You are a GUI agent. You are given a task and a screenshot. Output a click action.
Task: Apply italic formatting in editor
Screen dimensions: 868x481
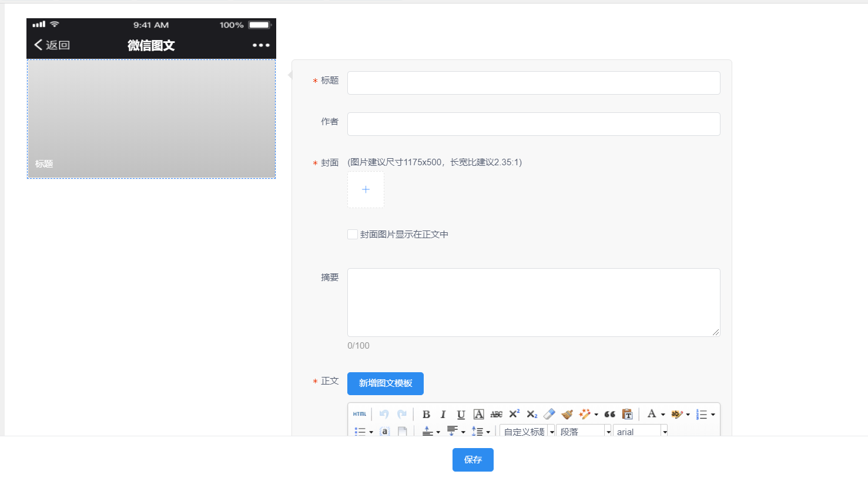click(x=443, y=414)
